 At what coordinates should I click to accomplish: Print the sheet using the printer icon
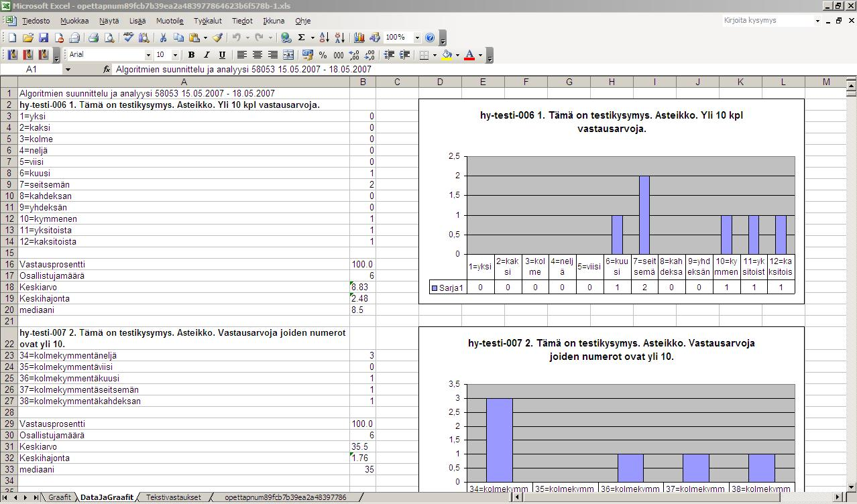94,38
